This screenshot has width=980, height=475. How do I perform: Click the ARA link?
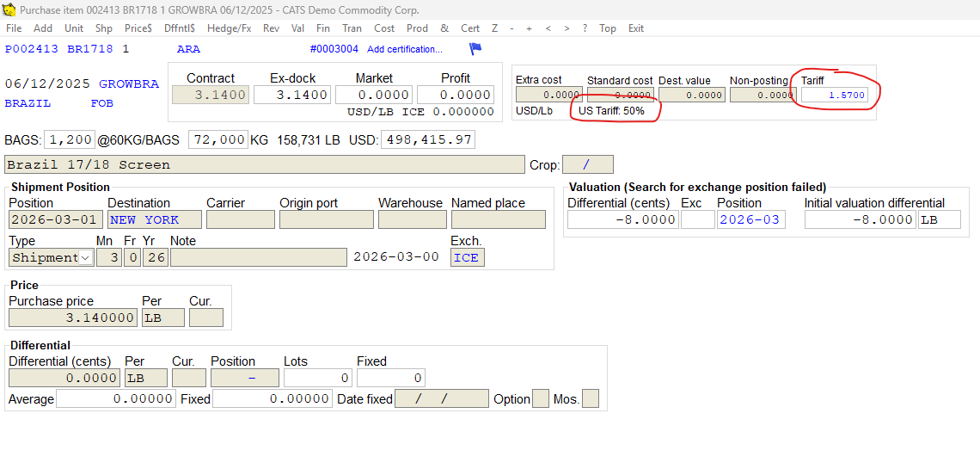tap(189, 49)
